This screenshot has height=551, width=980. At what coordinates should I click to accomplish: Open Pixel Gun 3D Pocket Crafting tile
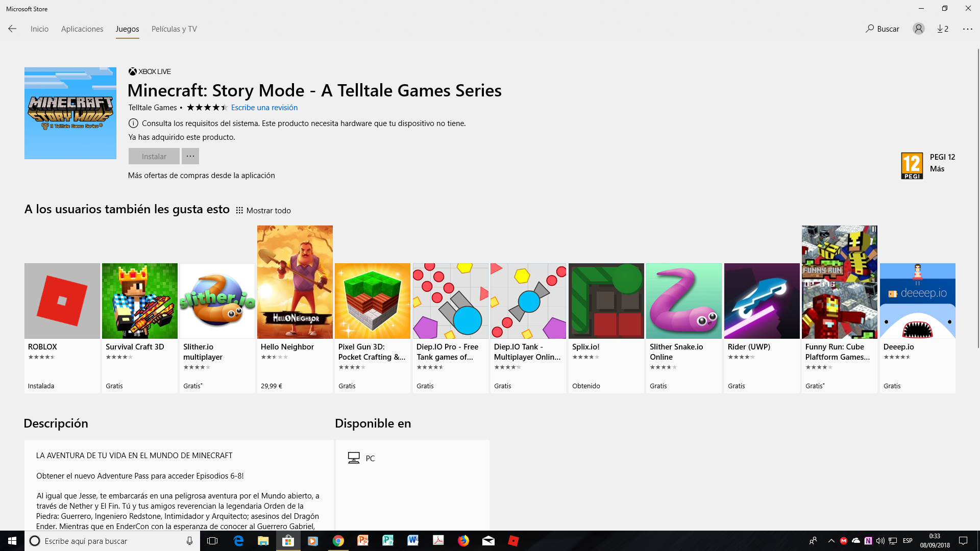[x=373, y=328]
